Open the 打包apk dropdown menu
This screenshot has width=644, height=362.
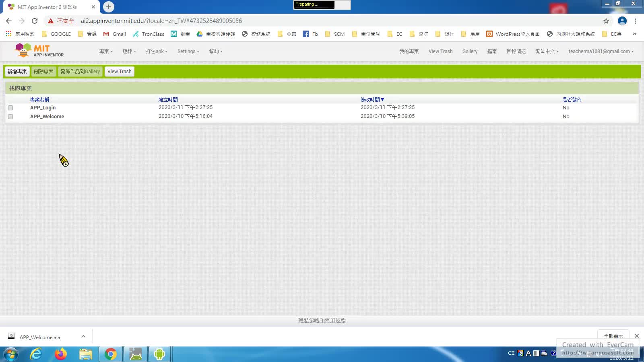point(157,51)
